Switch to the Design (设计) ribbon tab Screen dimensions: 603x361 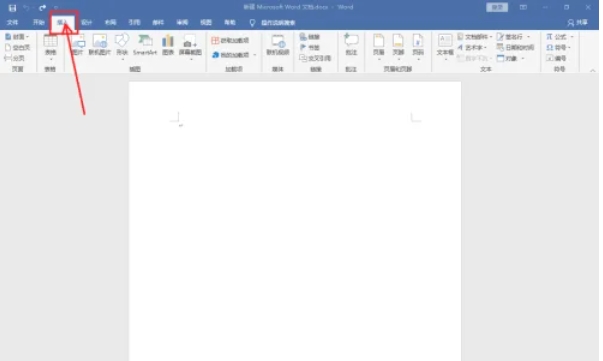(87, 23)
